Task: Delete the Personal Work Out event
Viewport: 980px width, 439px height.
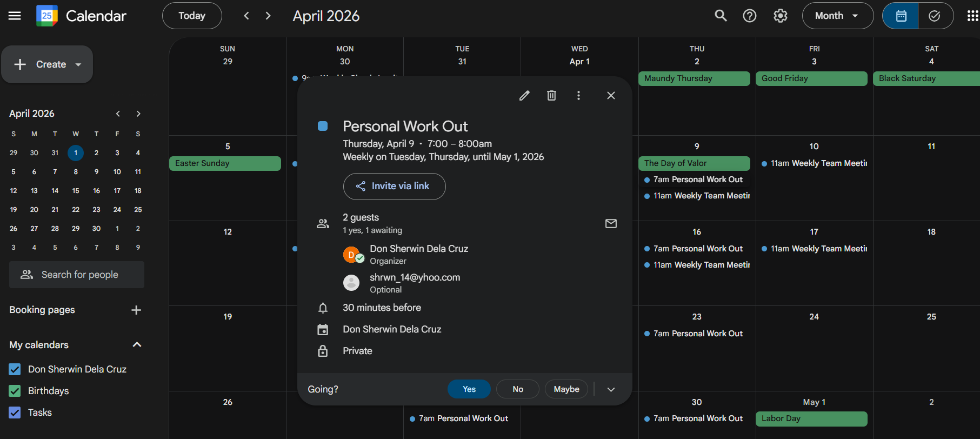Action: click(551, 95)
